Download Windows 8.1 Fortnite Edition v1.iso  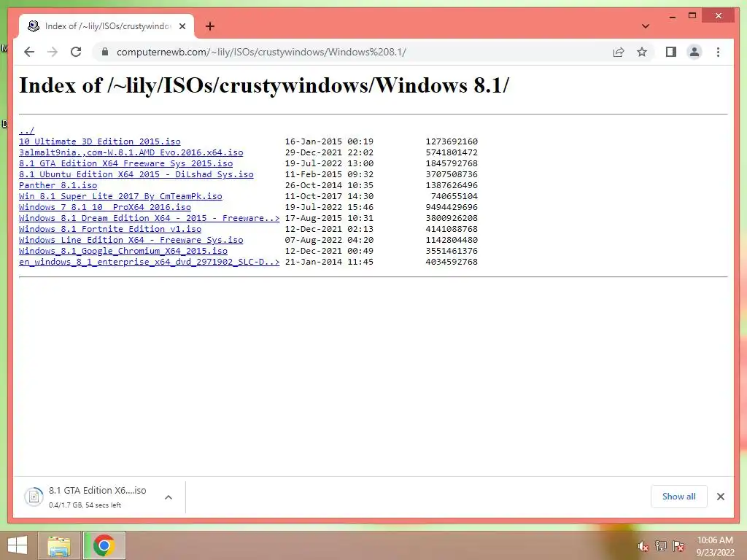click(110, 229)
